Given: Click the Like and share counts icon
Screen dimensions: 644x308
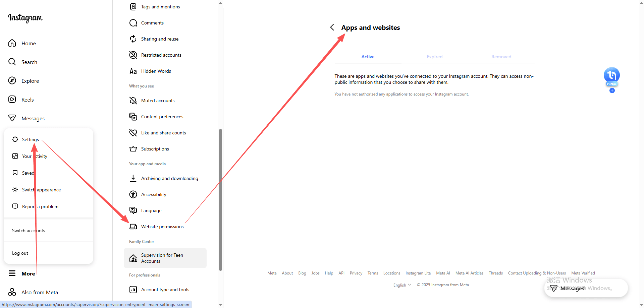Looking at the screenshot, I should pos(133,133).
